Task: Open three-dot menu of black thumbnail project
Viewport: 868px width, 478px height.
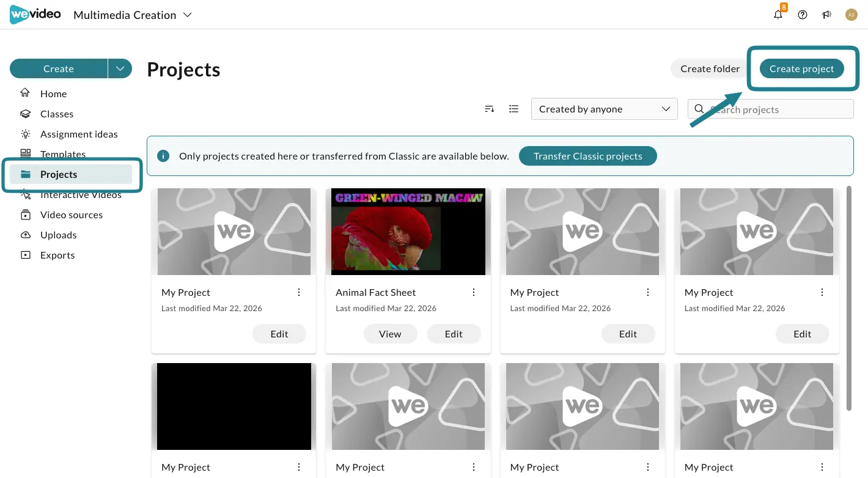Action: point(299,467)
